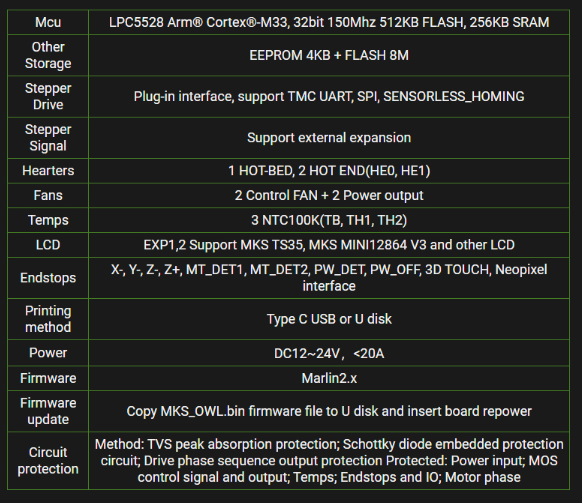The width and height of the screenshot is (582, 503).
Task: Click the Hearters row label
Action: click(48, 171)
